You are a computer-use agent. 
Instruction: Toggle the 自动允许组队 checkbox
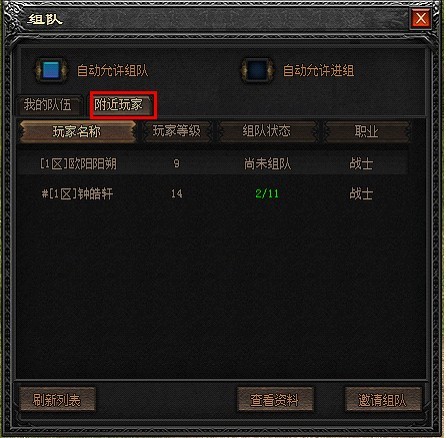(52, 70)
